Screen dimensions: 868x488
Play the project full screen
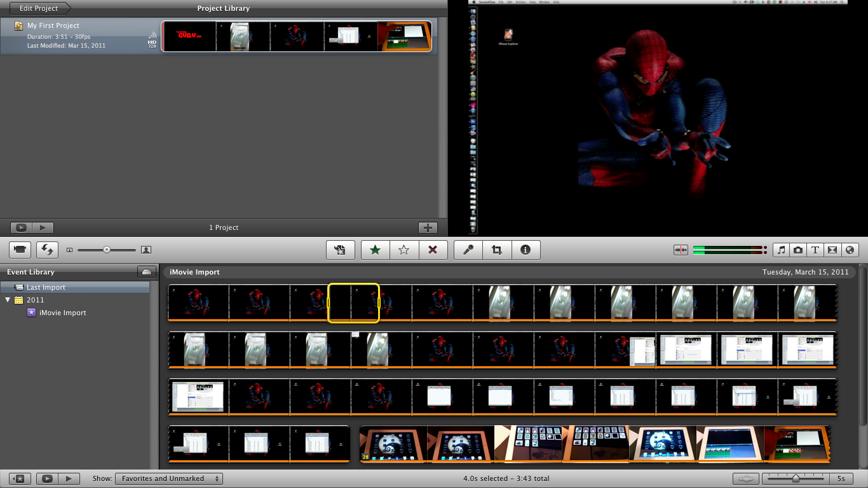pos(21,227)
